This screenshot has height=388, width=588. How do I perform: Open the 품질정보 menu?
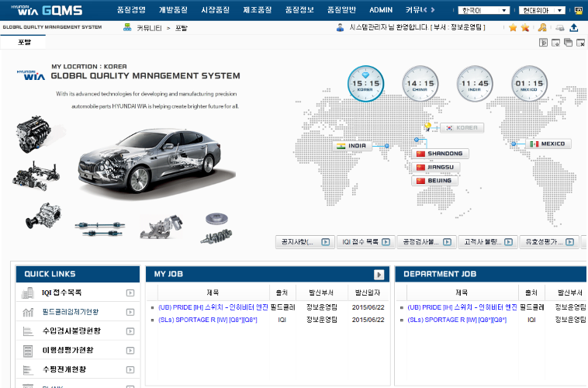[299, 10]
